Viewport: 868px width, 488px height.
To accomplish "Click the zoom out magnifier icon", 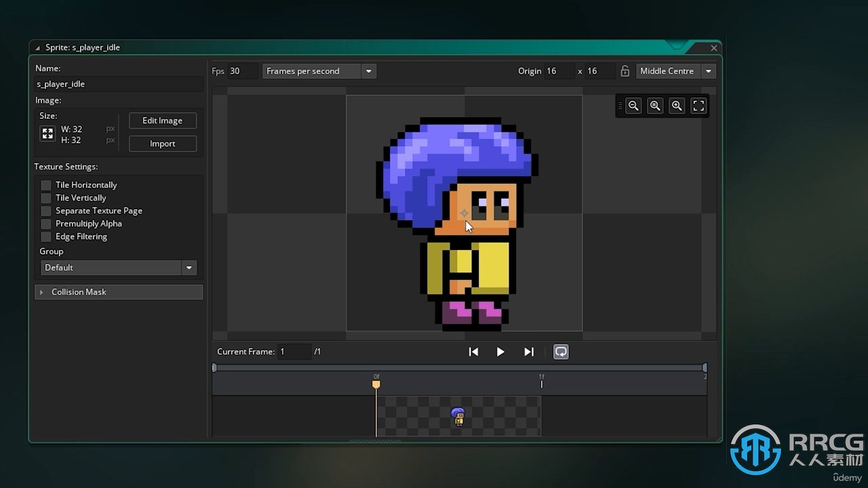I will (x=633, y=106).
